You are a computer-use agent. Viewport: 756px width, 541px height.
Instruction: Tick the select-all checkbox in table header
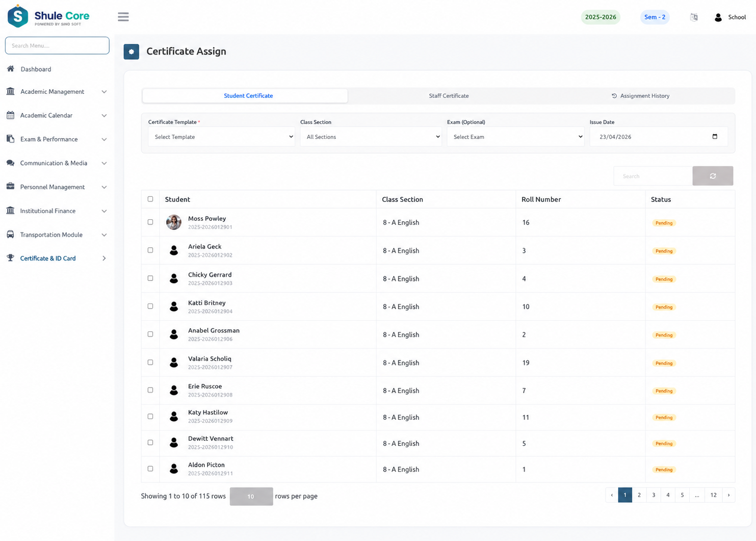pos(150,199)
